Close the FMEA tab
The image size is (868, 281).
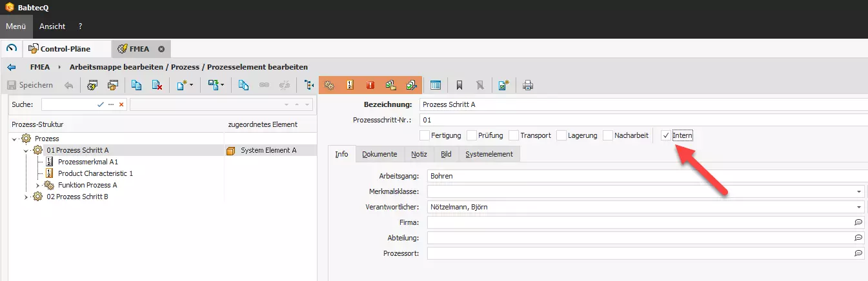161,48
